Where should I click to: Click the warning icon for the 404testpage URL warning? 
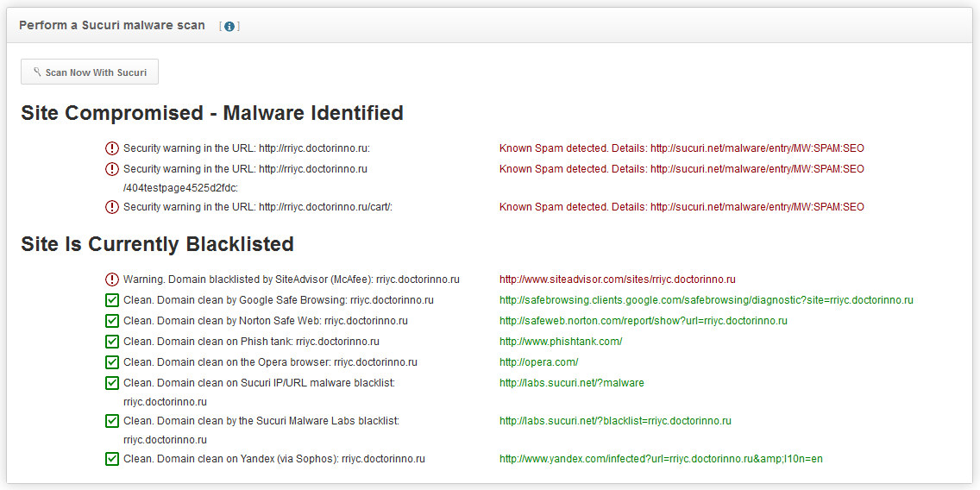112,169
